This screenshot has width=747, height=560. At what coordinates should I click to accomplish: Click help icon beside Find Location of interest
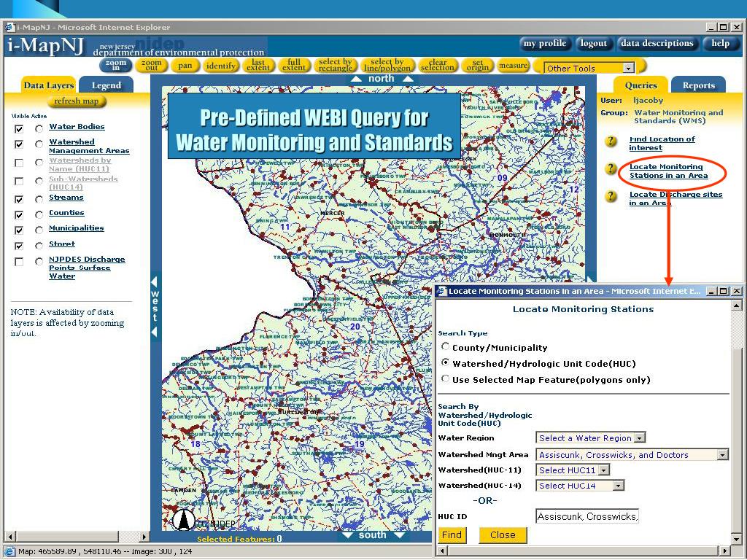[611, 141]
